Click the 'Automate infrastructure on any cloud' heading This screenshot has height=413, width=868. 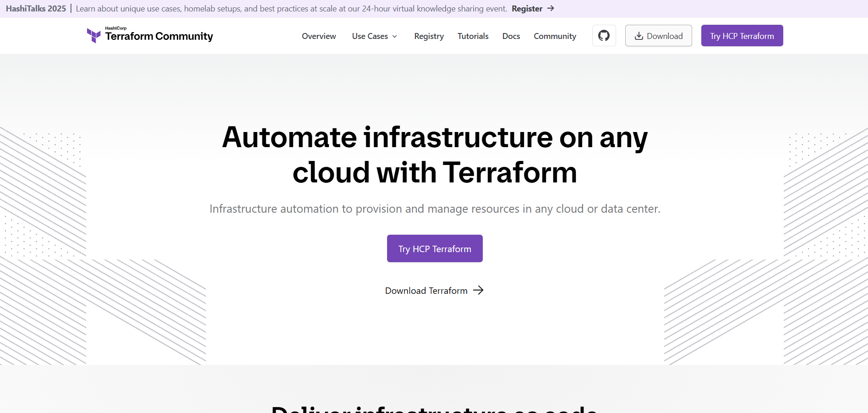435,155
